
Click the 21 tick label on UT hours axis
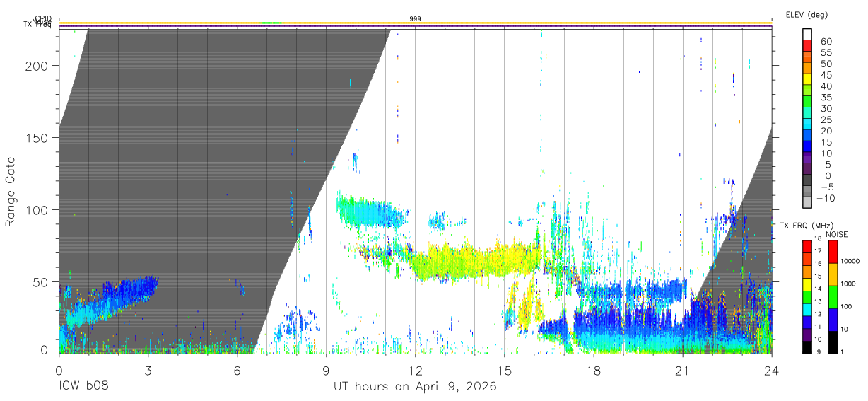tap(682, 370)
